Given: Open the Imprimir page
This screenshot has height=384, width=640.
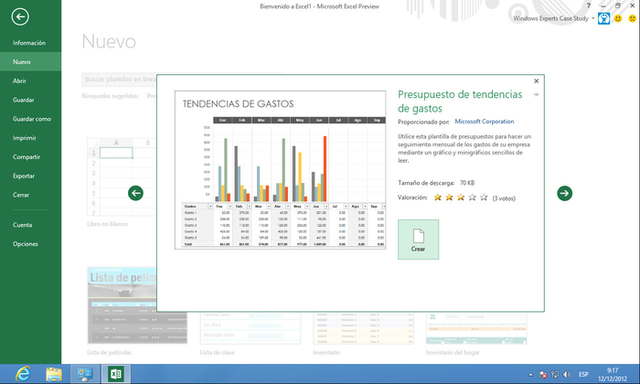Looking at the screenshot, I should [24, 138].
